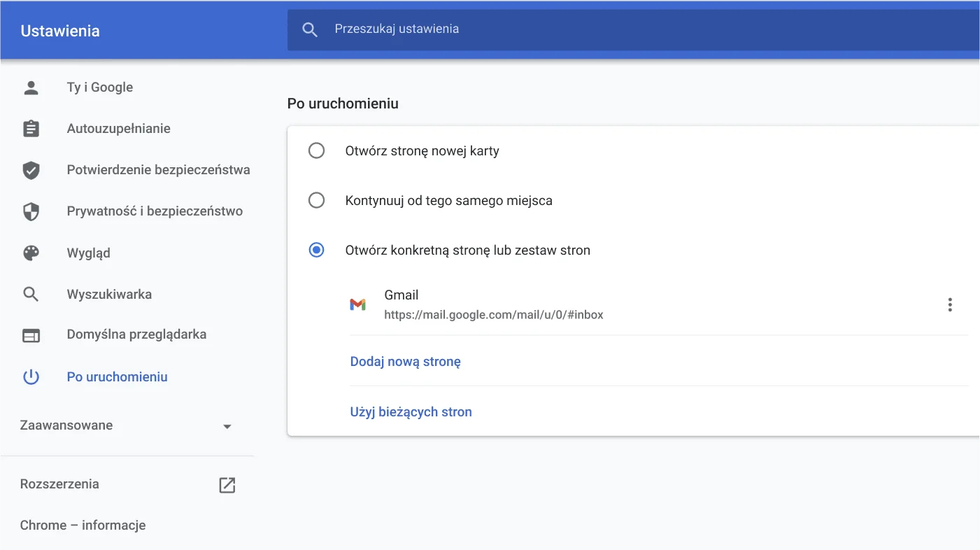980x550 pixels.
Task: Select Otwórz stronę nowej karty option
Action: pos(317,150)
